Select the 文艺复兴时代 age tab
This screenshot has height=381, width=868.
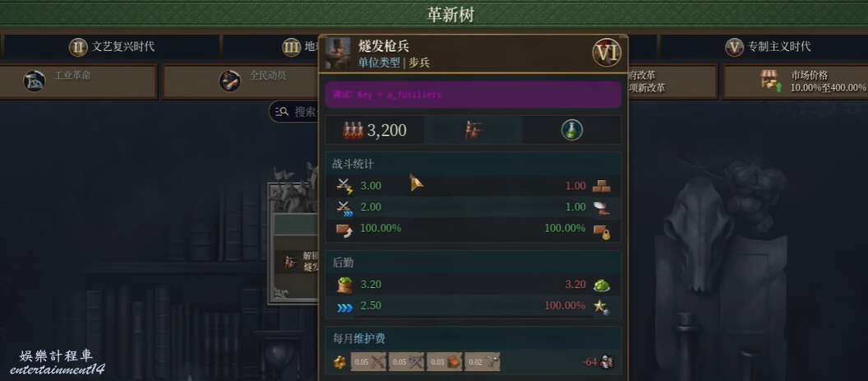(113, 47)
